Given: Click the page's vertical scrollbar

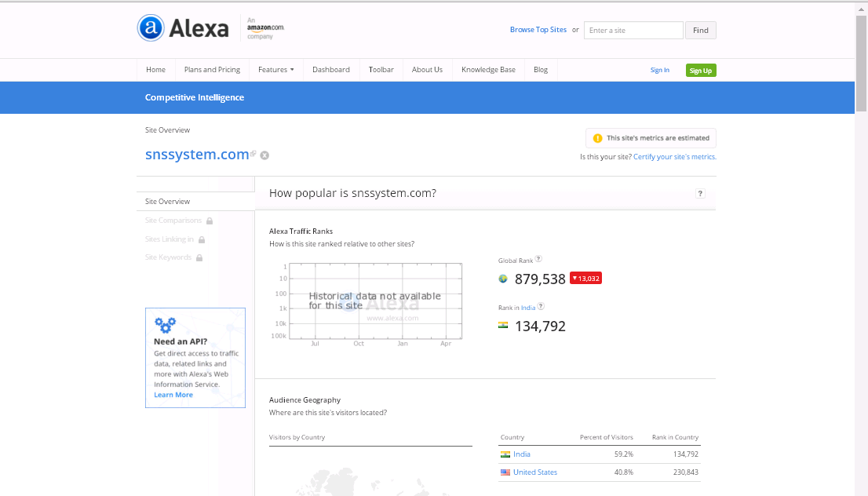Looking at the screenshot, I should (861, 235).
